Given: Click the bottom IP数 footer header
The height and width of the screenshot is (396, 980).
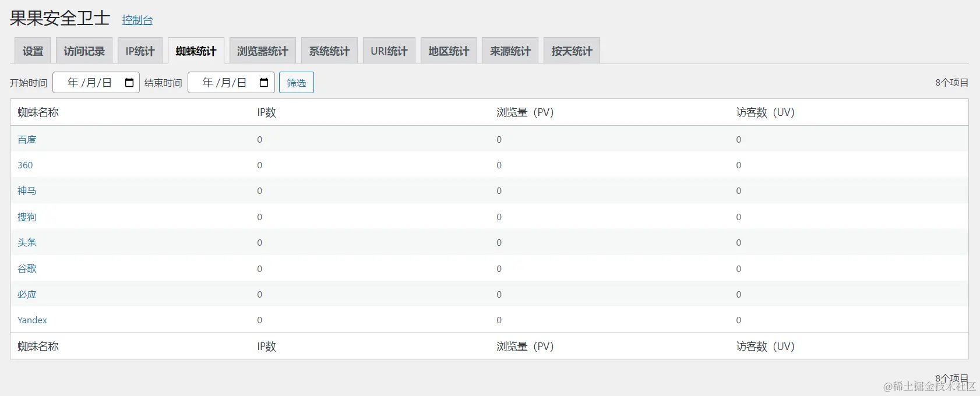Looking at the screenshot, I should pyautogui.click(x=266, y=346).
